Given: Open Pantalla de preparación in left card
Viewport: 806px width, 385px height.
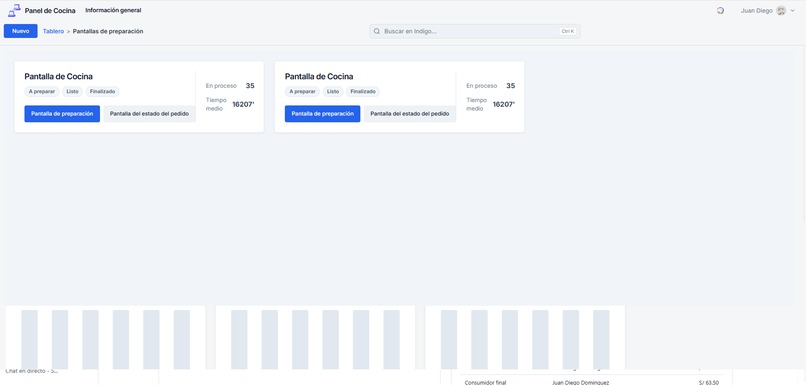Looking at the screenshot, I should (62, 114).
